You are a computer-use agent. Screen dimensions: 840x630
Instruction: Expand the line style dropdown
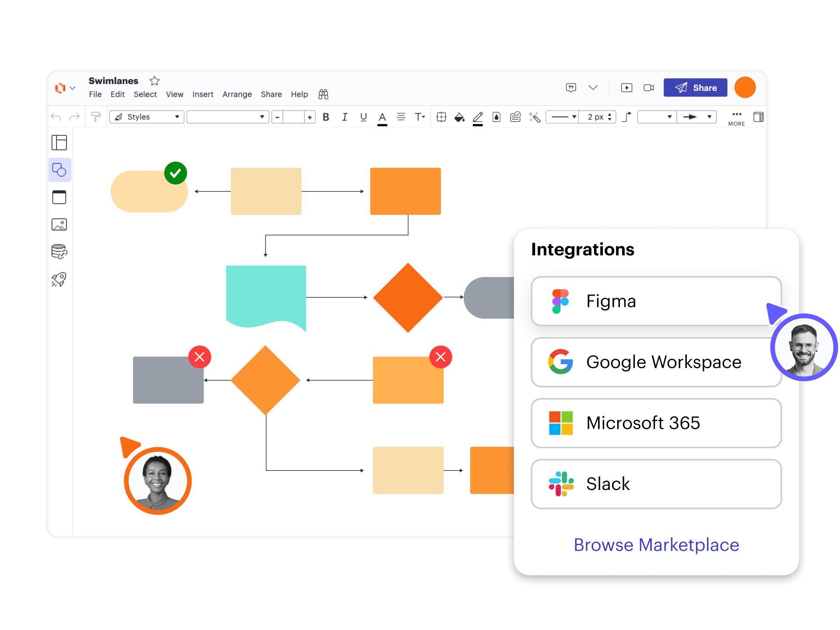pyautogui.click(x=563, y=117)
